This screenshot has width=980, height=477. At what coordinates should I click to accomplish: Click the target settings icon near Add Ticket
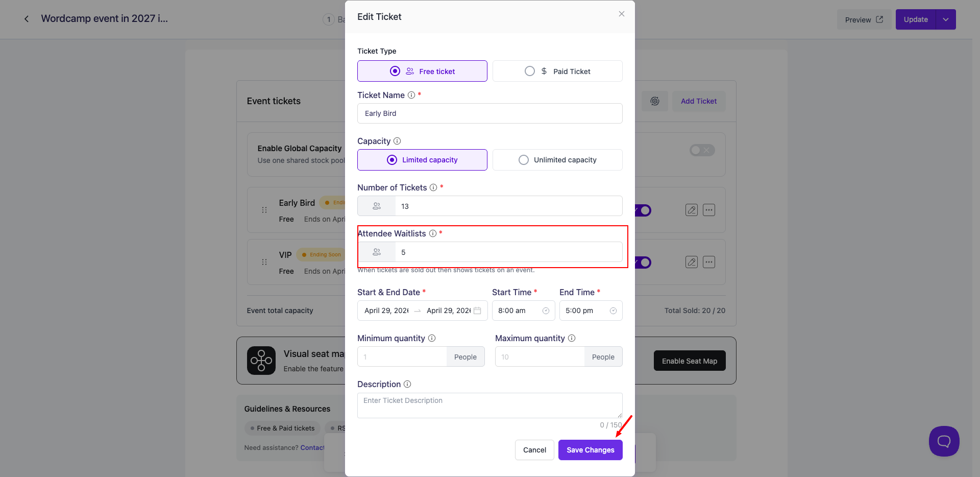tap(655, 101)
